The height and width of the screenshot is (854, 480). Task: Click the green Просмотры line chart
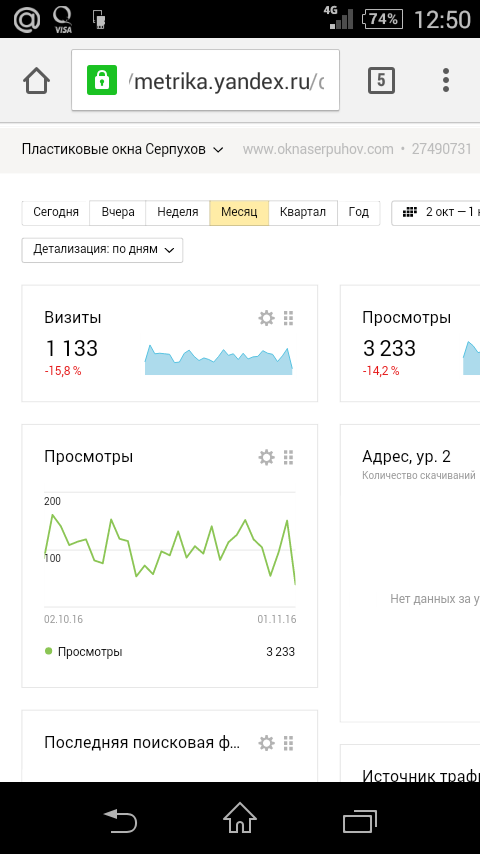coord(170,550)
